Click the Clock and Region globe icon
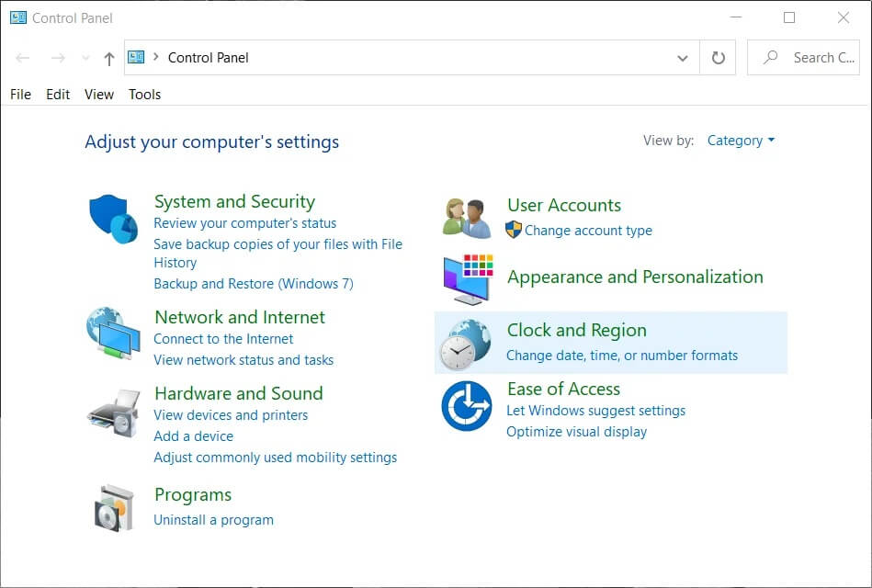The height and width of the screenshot is (588, 872). (465, 344)
